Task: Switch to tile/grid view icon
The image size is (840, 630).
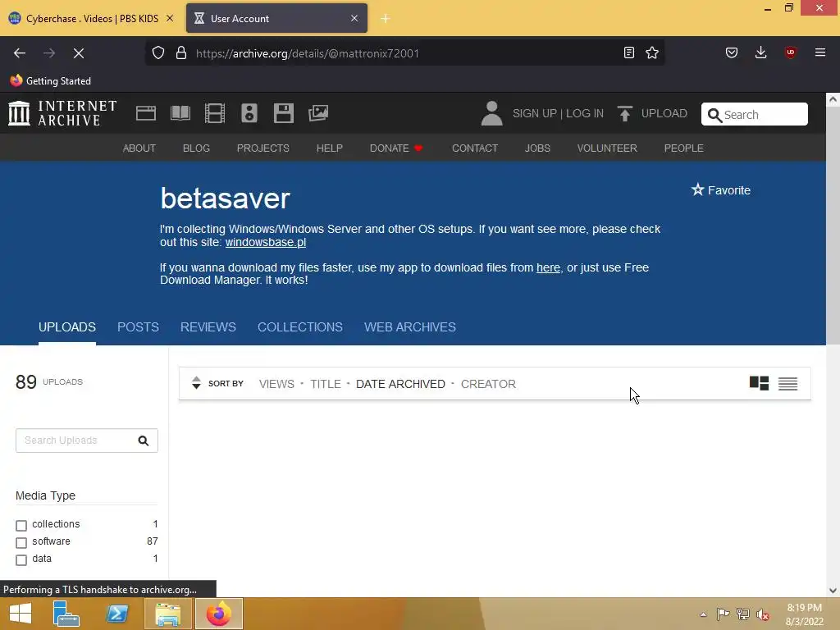Action: [759, 383]
